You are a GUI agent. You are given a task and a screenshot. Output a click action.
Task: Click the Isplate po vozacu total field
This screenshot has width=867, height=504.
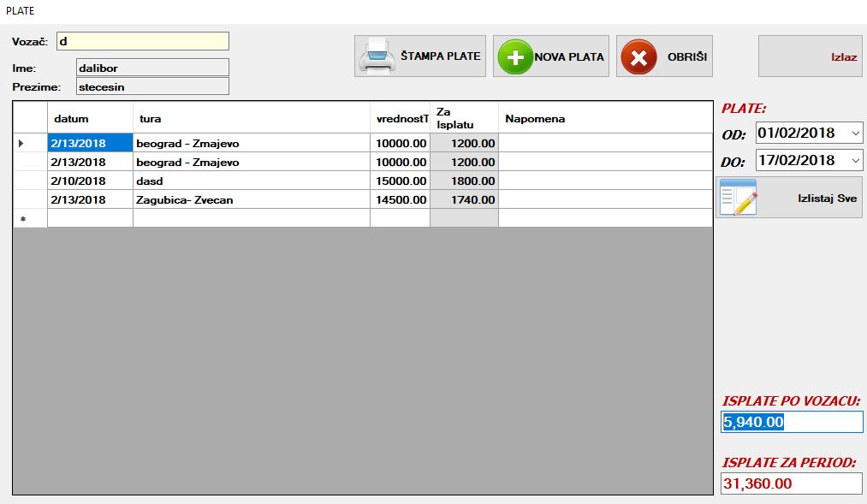791,422
